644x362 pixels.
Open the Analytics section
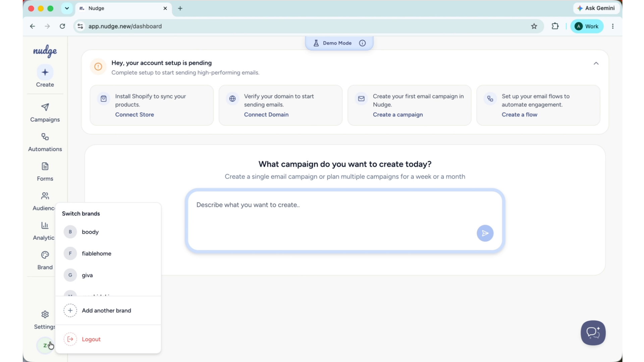click(44, 231)
